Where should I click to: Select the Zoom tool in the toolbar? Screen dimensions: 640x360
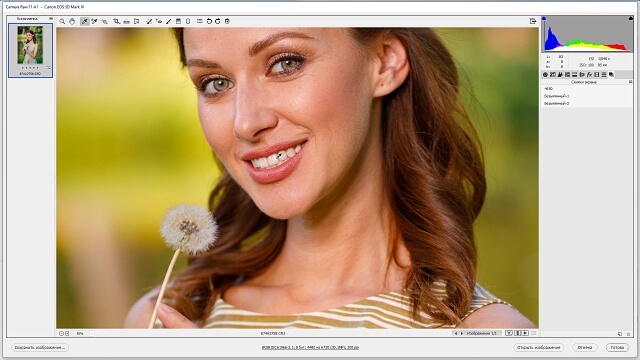pyautogui.click(x=62, y=21)
